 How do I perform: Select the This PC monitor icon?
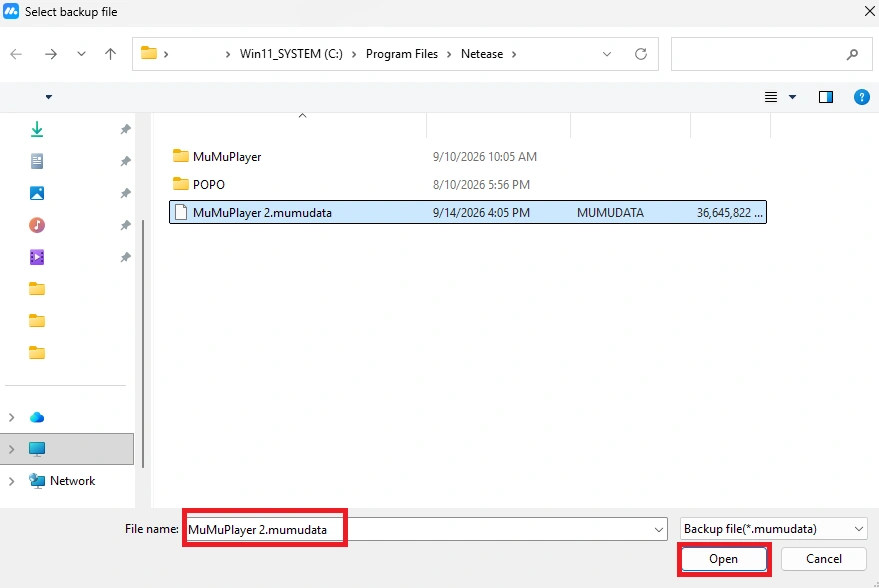point(37,449)
